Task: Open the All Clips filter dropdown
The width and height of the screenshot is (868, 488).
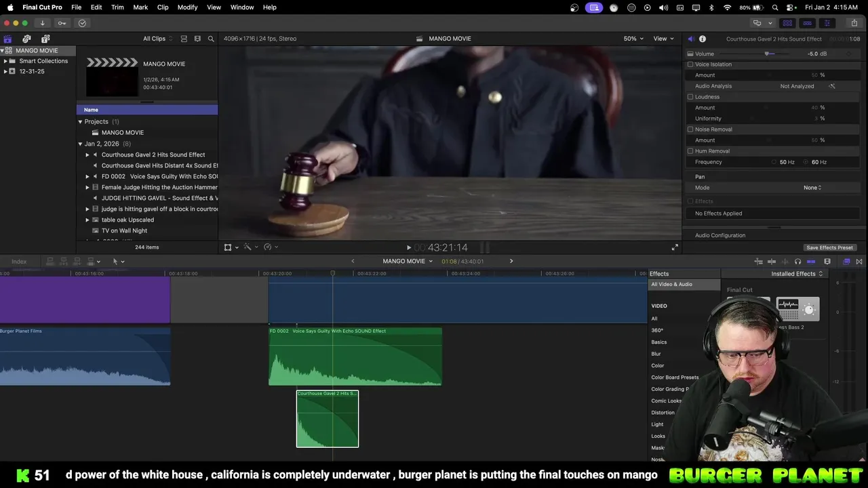Action: click(x=157, y=39)
